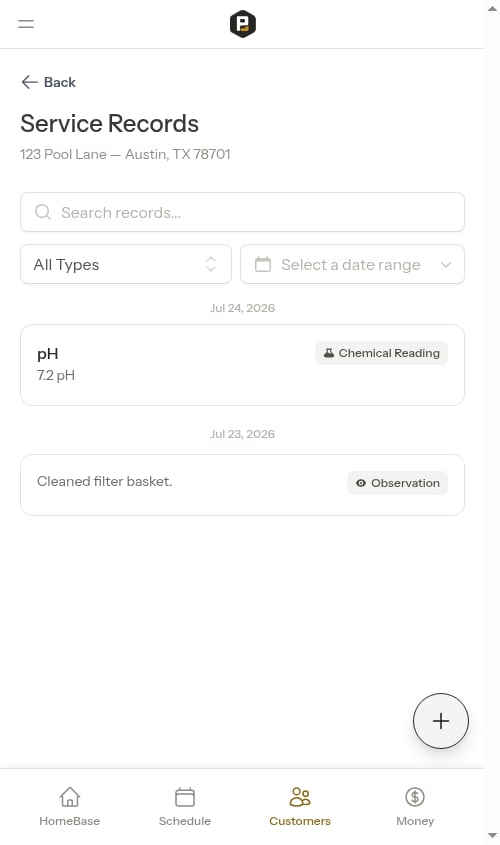Click the scrollbar down arrow
The image size is (500, 845).
tap(492, 836)
